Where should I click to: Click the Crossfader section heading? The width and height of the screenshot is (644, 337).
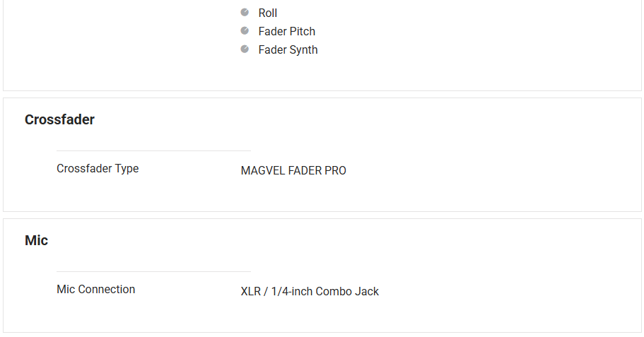[59, 119]
